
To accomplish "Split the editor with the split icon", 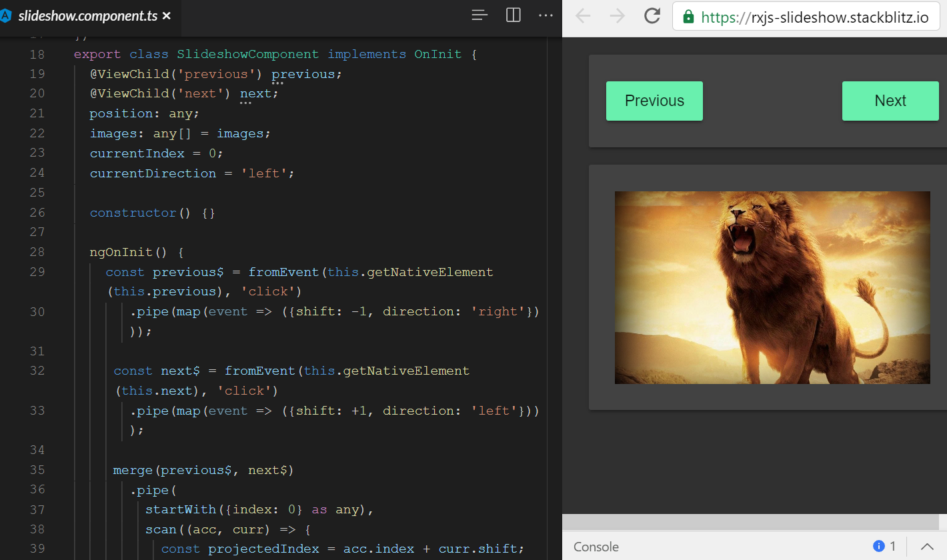I will tap(514, 15).
